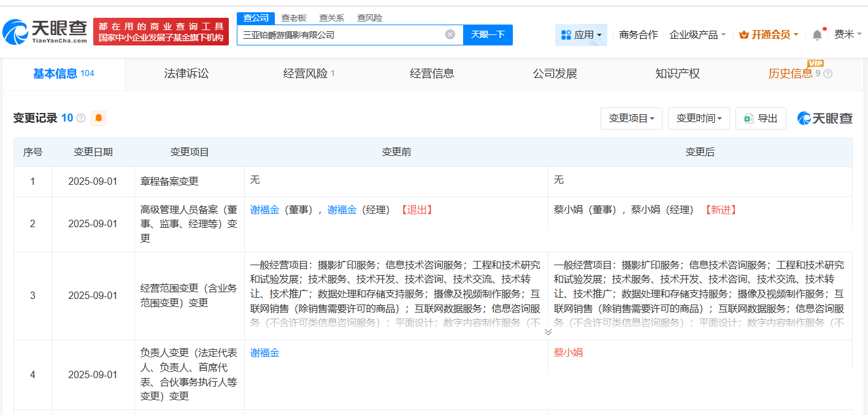Clear search box using the X icon
Viewport: 868px width, 415px height.
pyautogui.click(x=450, y=34)
